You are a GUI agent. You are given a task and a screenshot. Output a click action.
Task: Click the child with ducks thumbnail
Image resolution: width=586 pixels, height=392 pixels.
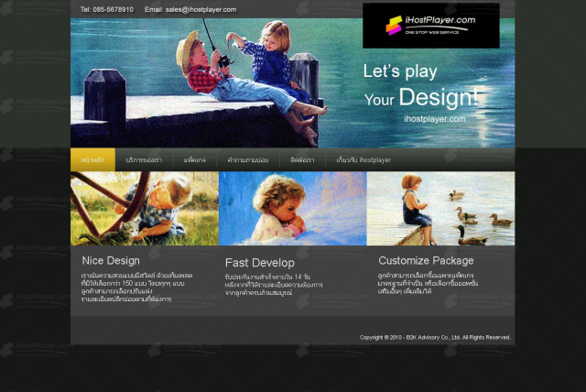click(x=441, y=209)
